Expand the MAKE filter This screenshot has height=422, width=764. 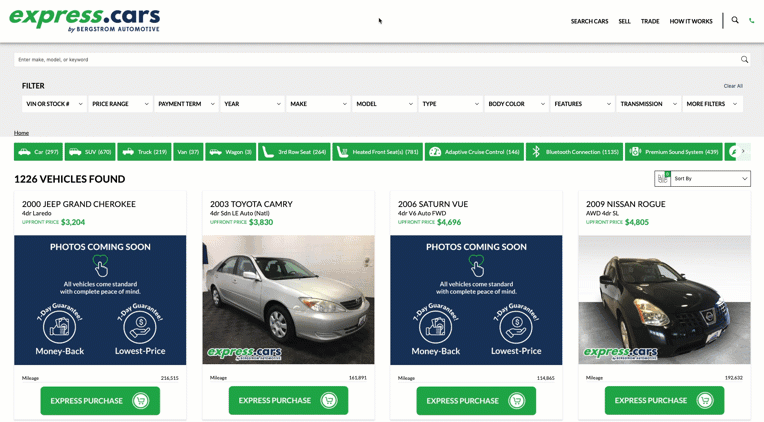(x=318, y=104)
